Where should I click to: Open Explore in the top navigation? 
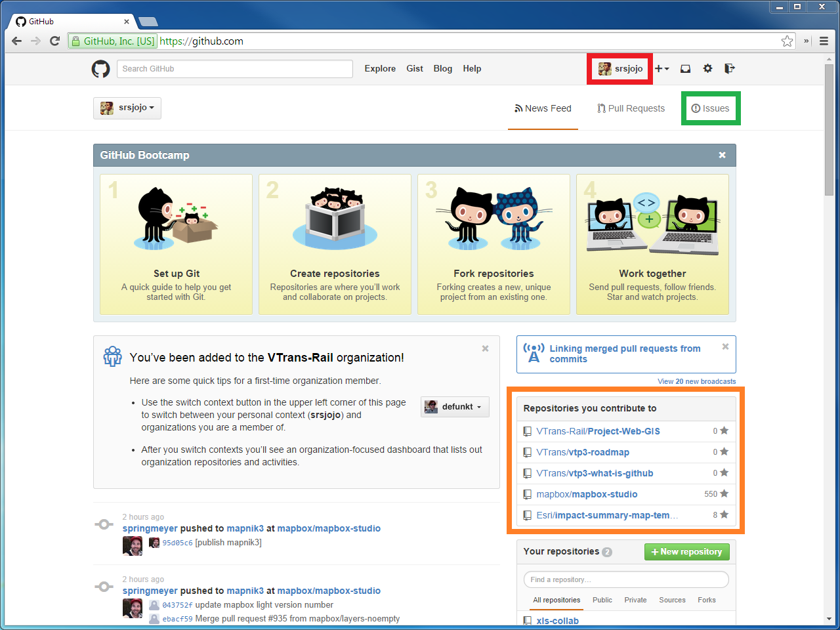(380, 68)
